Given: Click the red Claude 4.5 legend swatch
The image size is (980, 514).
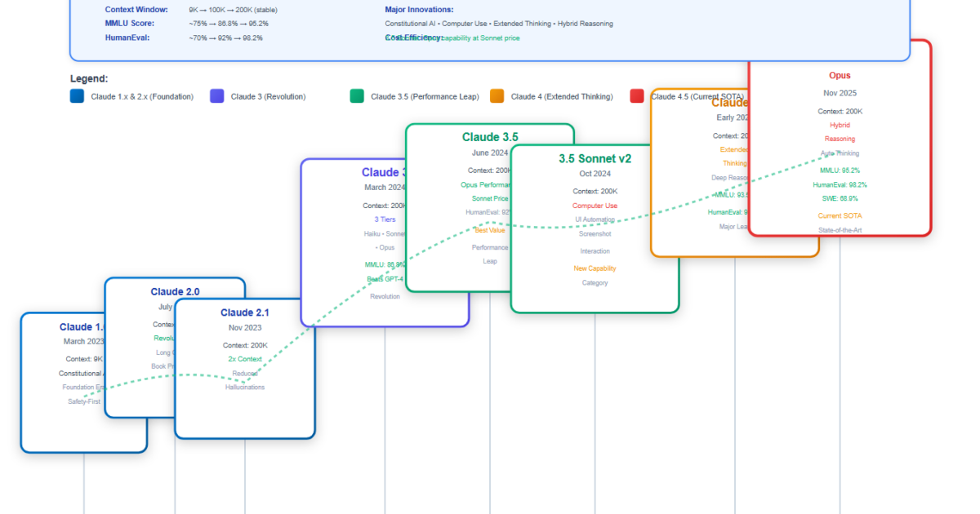Looking at the screenshot, I should (637, 96).
